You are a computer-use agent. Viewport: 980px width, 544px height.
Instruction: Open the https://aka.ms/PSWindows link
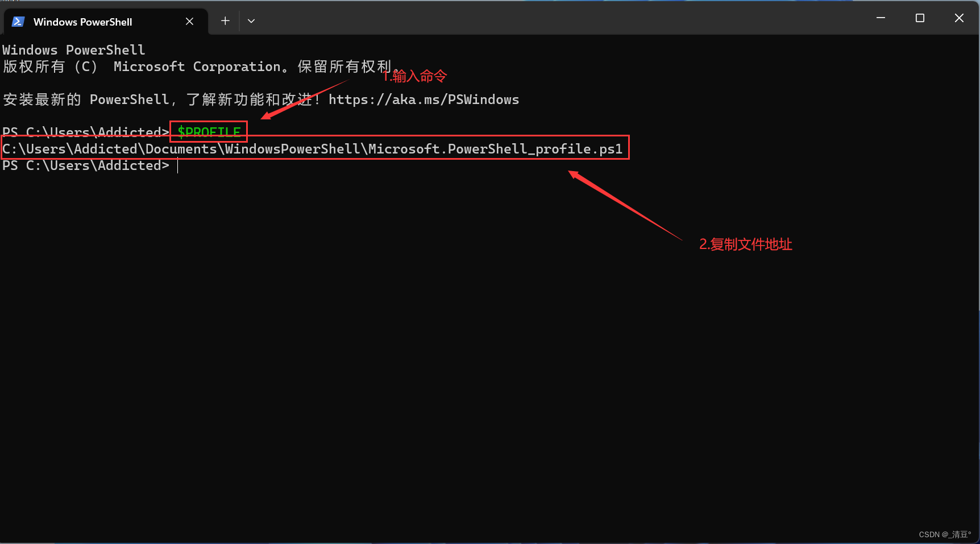423,99
